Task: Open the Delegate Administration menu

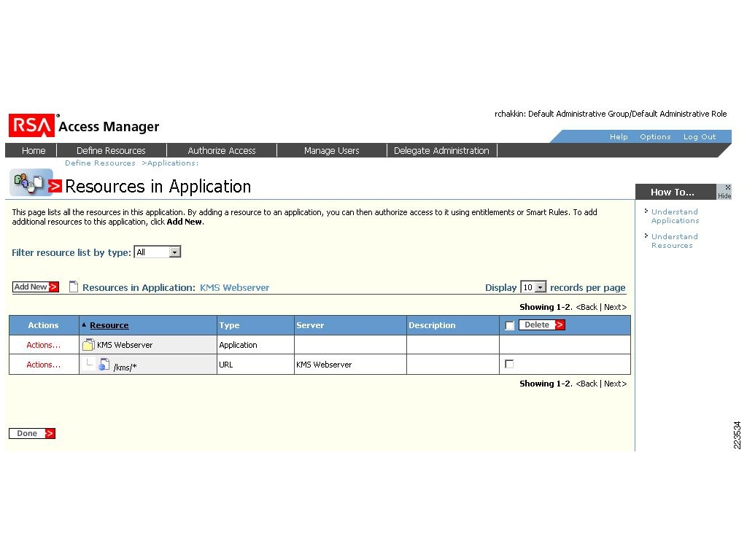Action: pos(441,150)
